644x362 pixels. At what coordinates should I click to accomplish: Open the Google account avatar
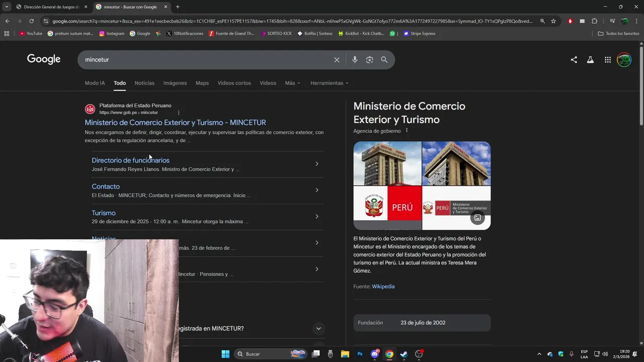(624, 60)
